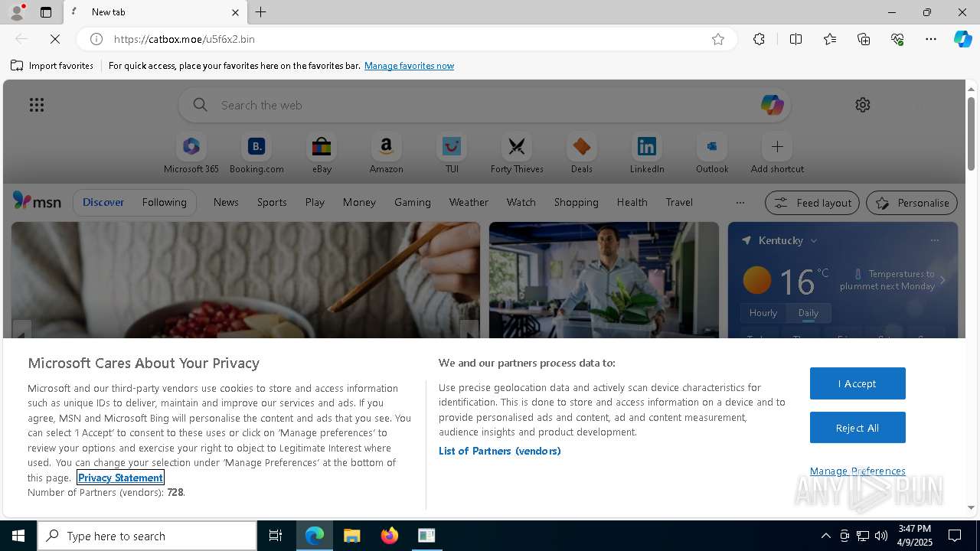This screenshot has width=980, height=551.
Task: Show more msn categories ellipsis
Action: coord(740,203)
